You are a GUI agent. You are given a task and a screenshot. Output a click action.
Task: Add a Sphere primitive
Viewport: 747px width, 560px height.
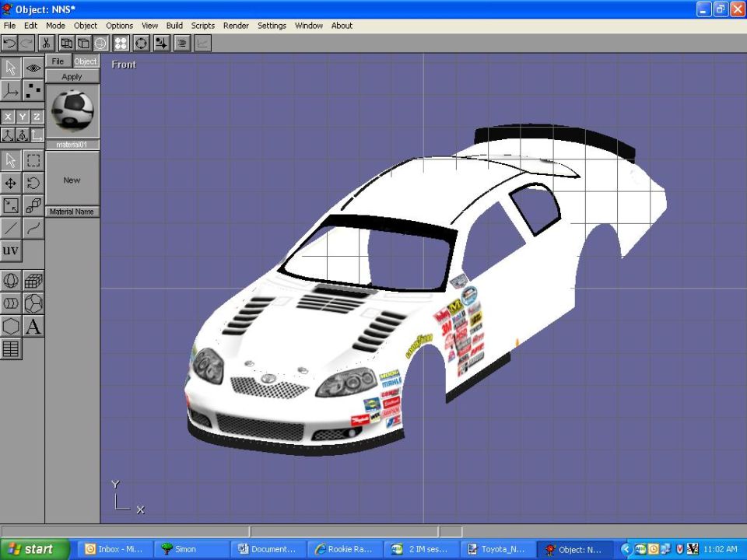tap(10, 281)
